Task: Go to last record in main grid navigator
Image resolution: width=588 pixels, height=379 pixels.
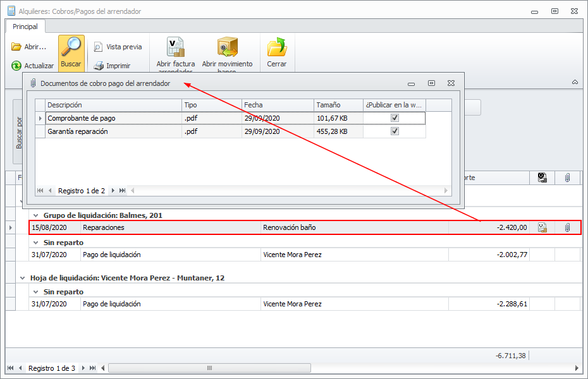Action: click(x=92, y=368)
